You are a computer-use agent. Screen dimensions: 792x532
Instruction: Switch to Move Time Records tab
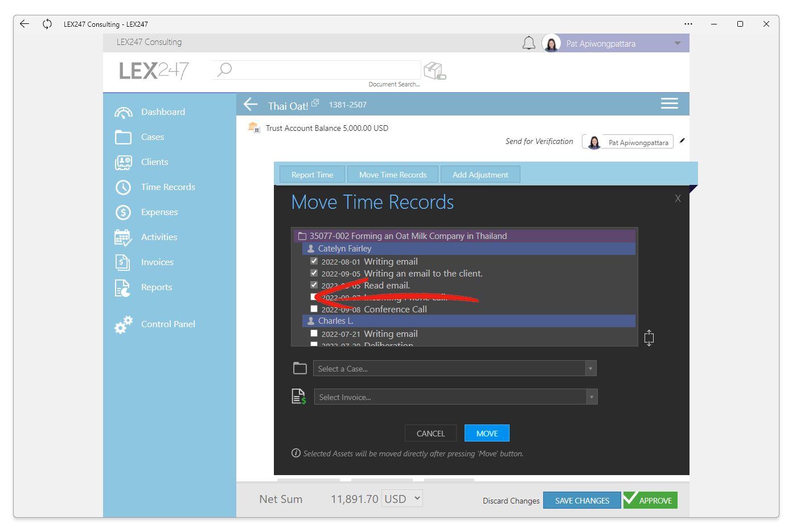393,175
